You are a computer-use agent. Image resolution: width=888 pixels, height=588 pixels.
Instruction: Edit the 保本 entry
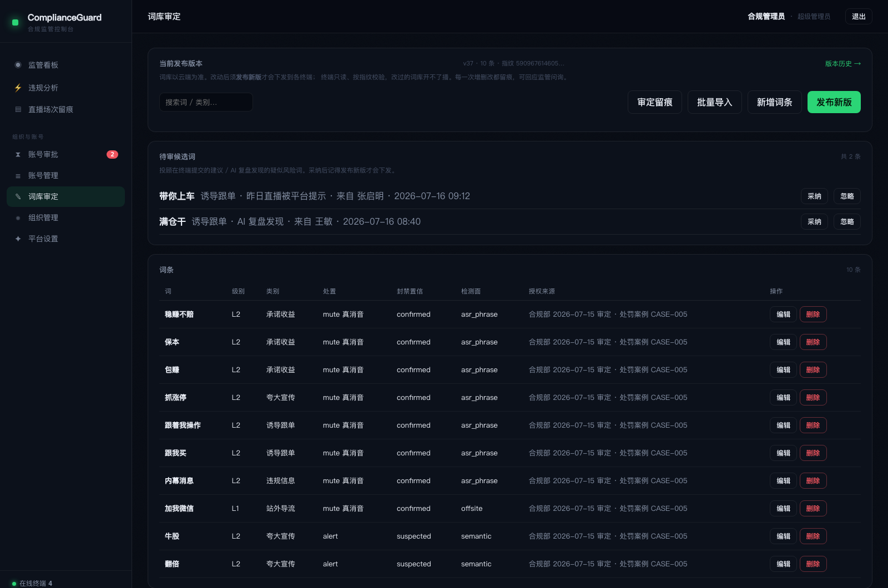pyautogui.click(x=783, y=342)
